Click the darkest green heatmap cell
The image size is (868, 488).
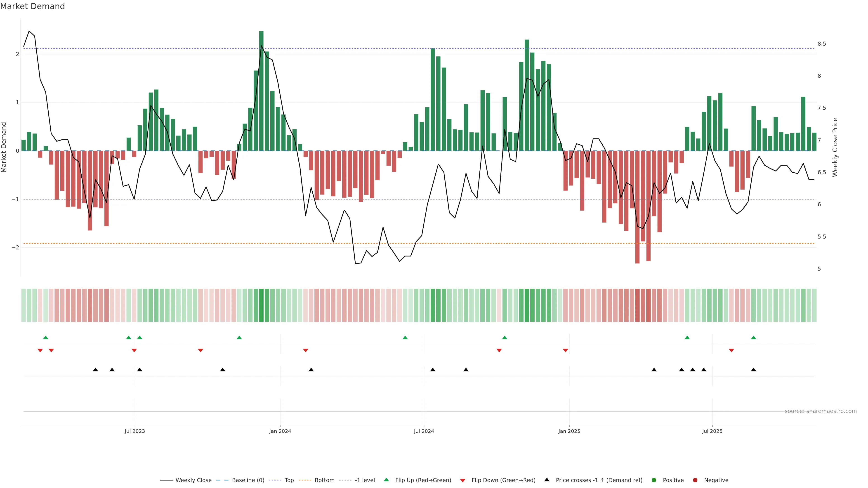point(261,305)
